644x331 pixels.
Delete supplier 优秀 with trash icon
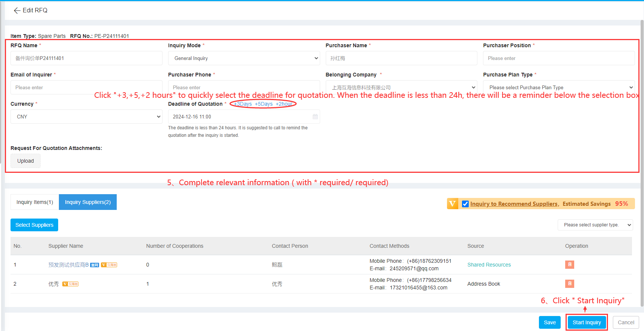tap(569, 284)
